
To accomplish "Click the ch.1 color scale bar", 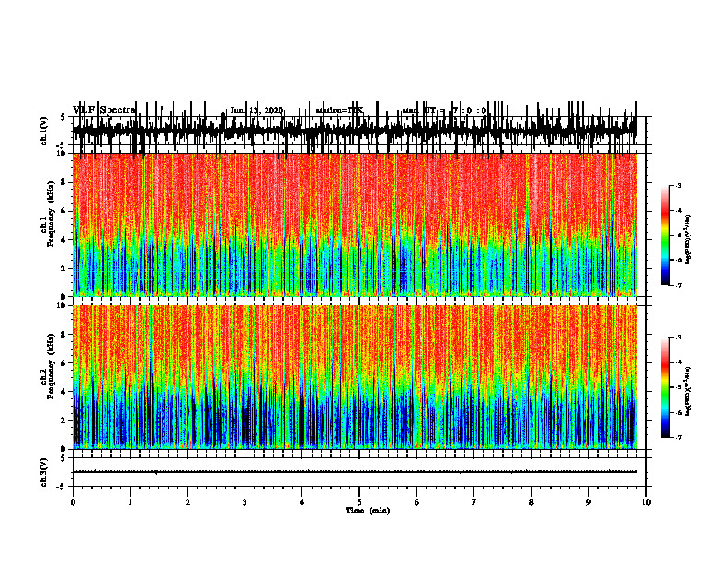I will tap(665, 236).
